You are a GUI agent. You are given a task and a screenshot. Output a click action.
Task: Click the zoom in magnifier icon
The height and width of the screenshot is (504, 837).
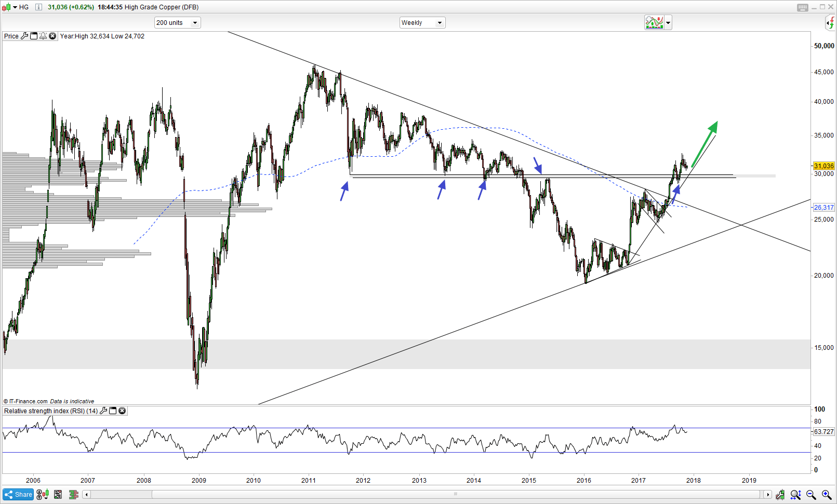pos(826,495)
